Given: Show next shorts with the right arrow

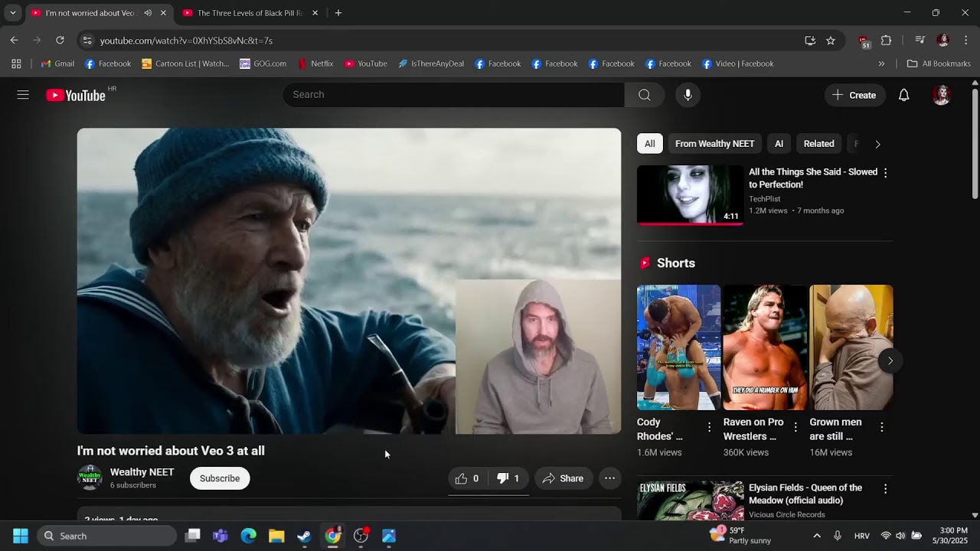Looking at the screenshot, I should click(890, 360).
